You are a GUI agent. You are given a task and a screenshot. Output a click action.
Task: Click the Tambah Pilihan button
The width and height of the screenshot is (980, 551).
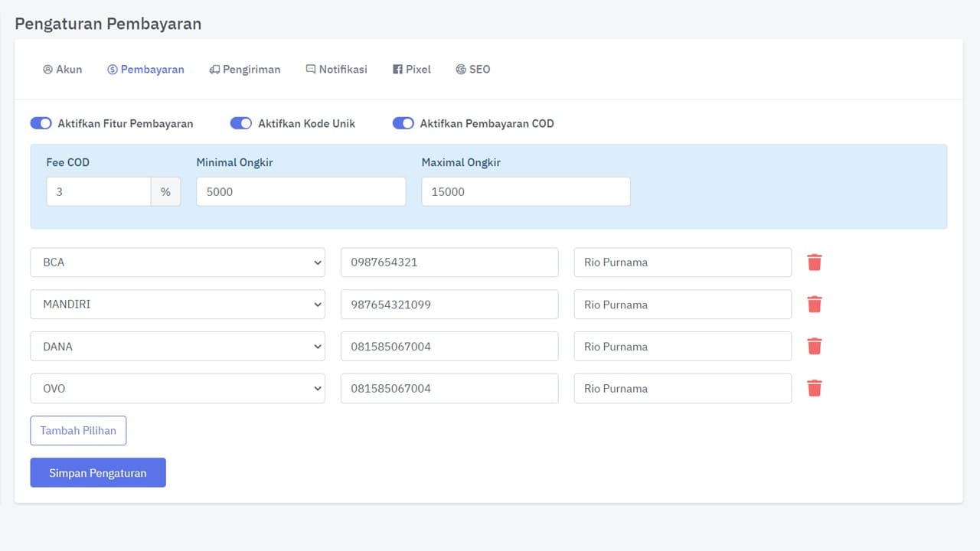point(78,431)
